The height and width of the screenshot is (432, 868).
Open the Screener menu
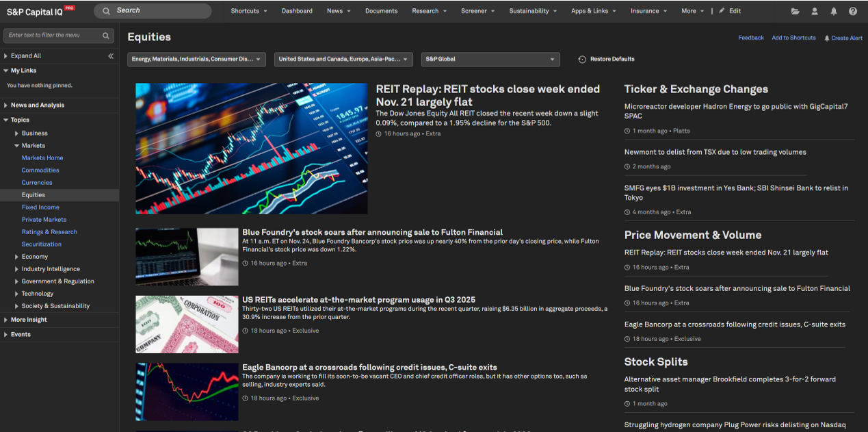coord(477,11)
